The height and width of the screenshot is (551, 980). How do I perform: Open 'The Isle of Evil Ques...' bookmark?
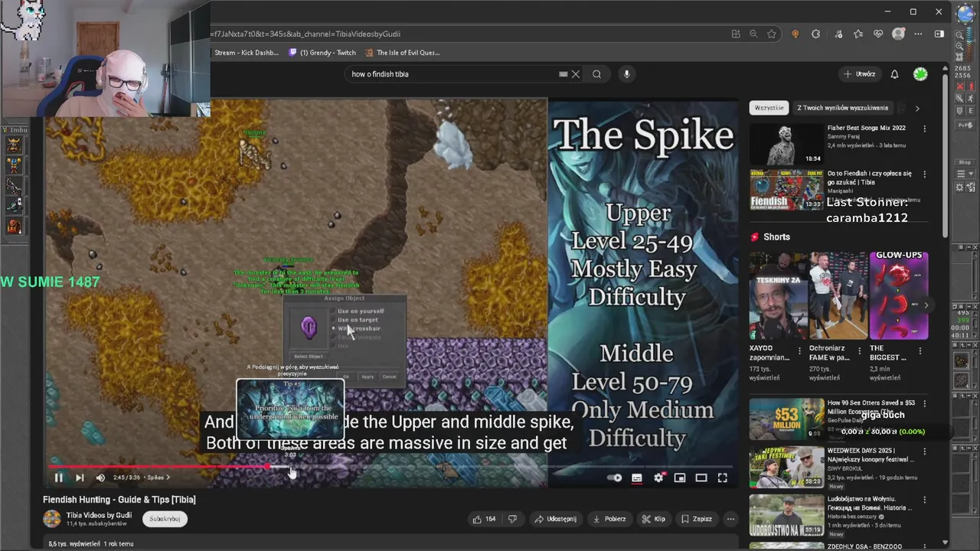coord(402,53)
